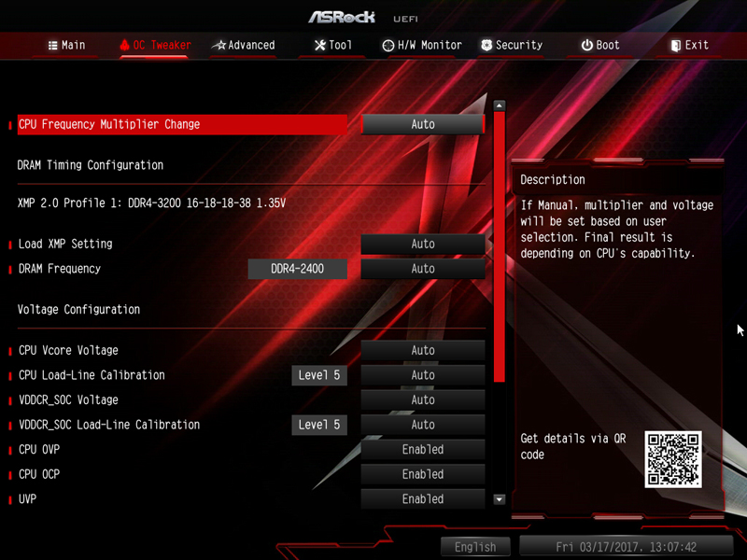Open Load XMP Setting Auto dropdown

423,244
